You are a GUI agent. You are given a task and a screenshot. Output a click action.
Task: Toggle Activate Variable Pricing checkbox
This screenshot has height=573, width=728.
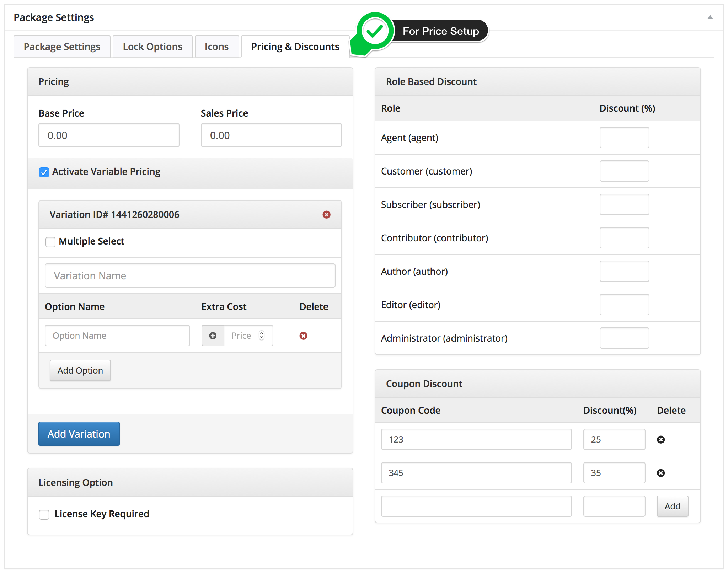click(x=44, y=172)
